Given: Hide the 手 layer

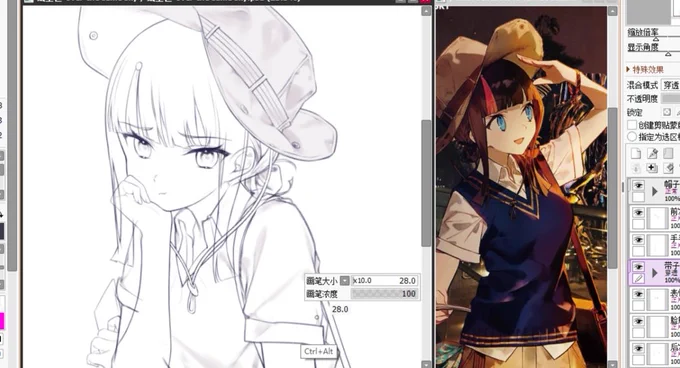Looking at the screenshot, I should pyautogui.click(x=638, y=240).
